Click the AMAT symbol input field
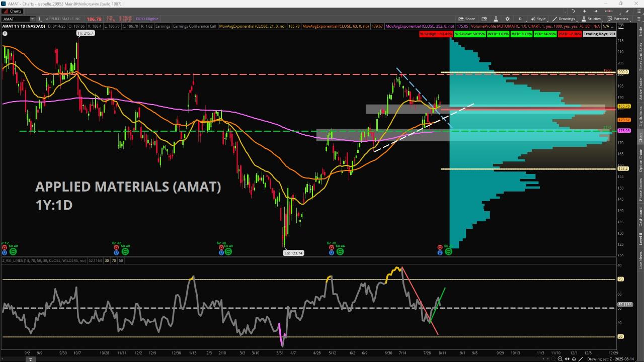 (15, 19)
